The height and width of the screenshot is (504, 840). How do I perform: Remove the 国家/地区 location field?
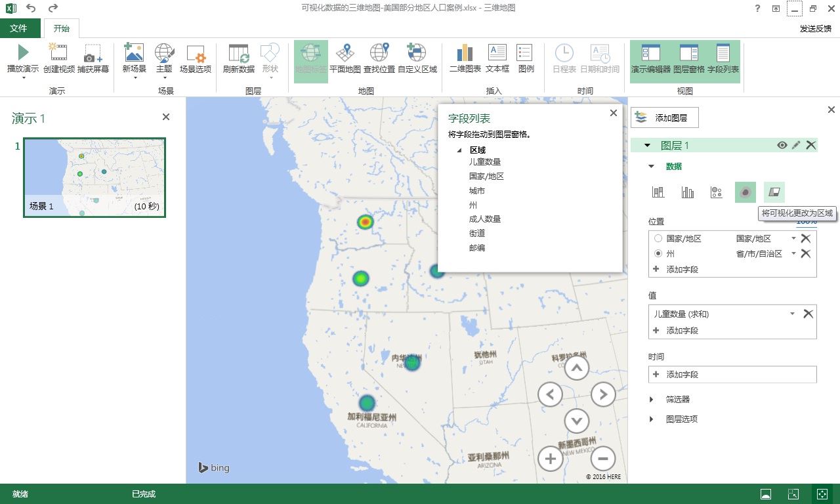806,239
